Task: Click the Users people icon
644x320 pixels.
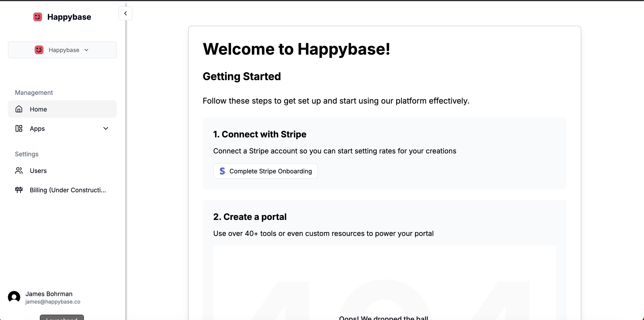Action: [19, 171]
